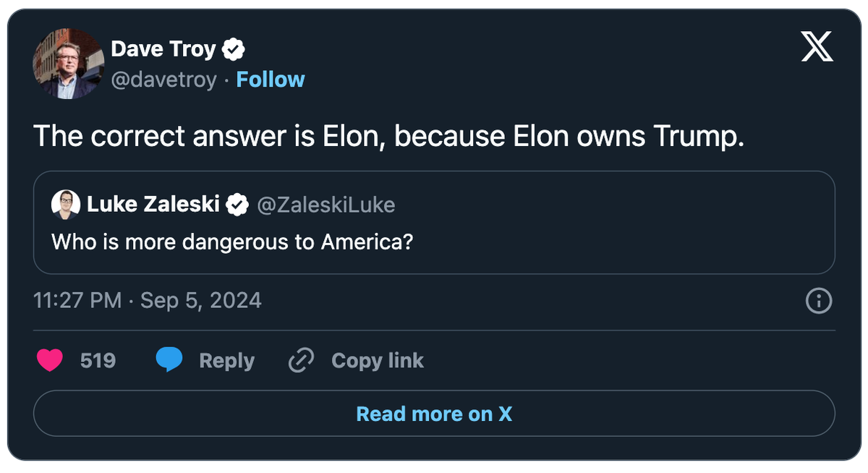Open the info circle icon
This screenshot has height=473, width=868.
click(x=819, y=301)
